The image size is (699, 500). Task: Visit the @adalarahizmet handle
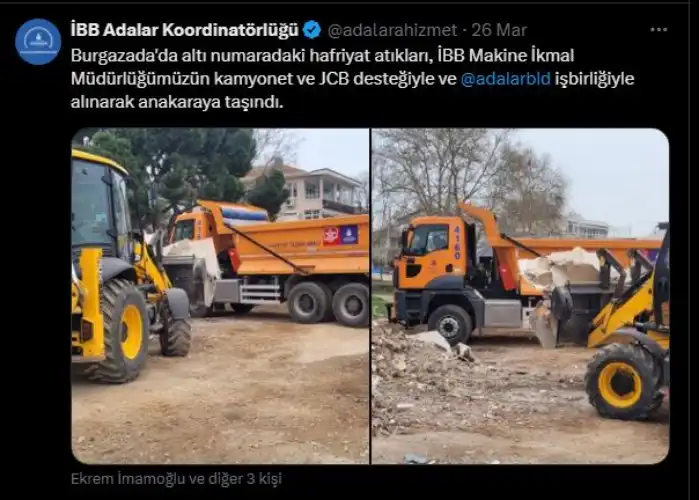coord(392,30)
